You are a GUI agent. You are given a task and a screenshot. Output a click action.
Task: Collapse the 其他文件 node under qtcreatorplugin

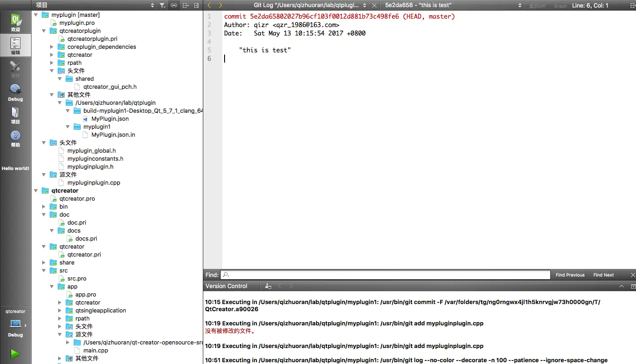pos(52,95)
